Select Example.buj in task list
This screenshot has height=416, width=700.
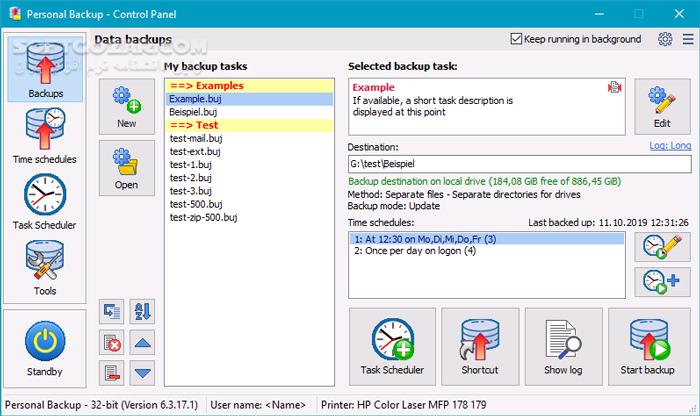pyautogui.click(x=250, y=99)
